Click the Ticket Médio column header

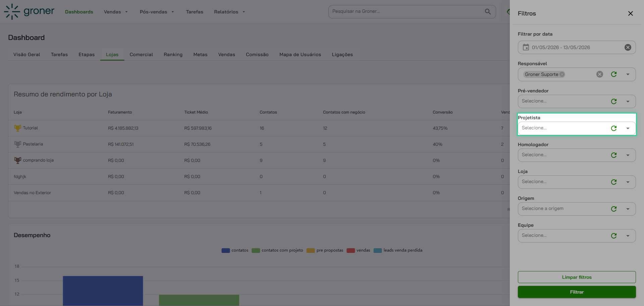pyautogui.click(x=196, y=112)
